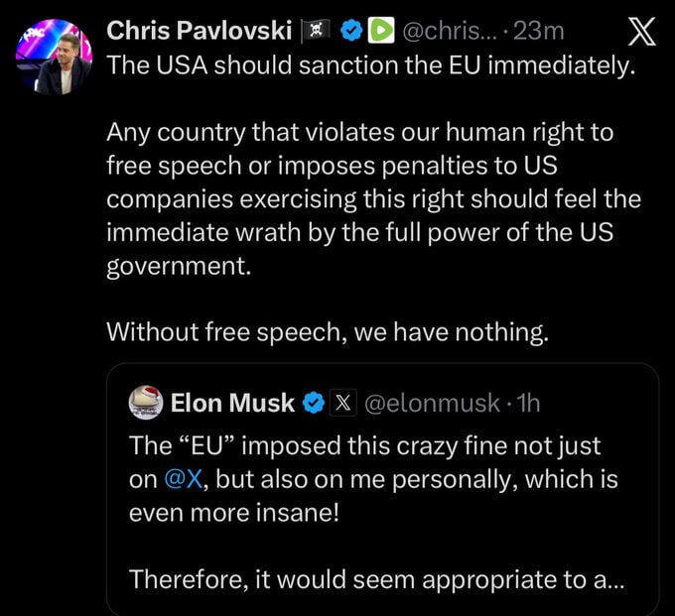Click the green Rumble affiliation badge
The width and height of the screenshot is (675, 616).
click(380, 32)
